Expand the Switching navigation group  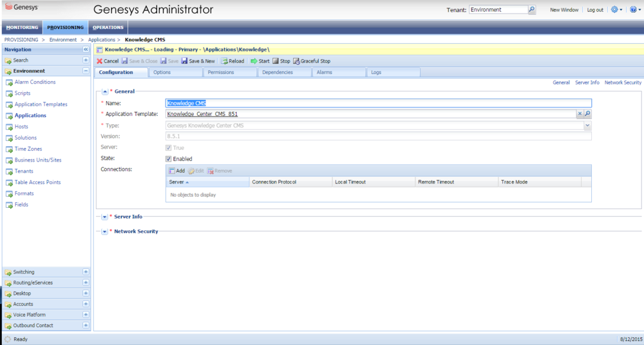point(86,272)
